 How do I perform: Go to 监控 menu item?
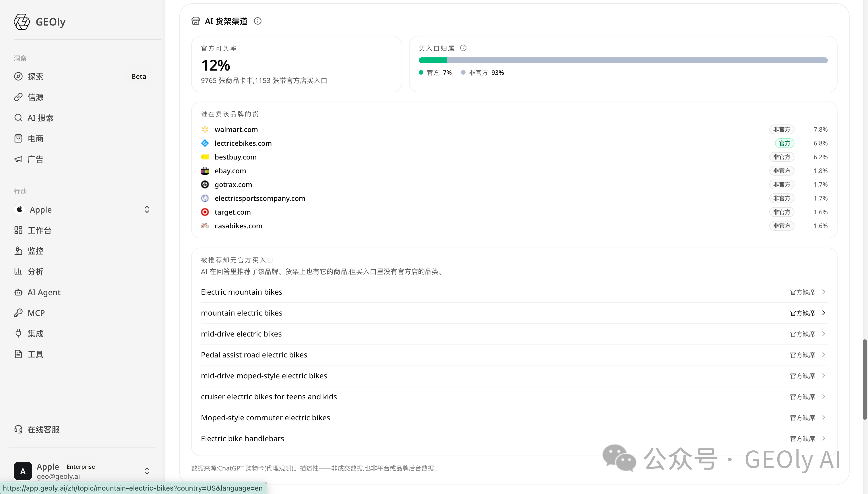pos(82,251)
